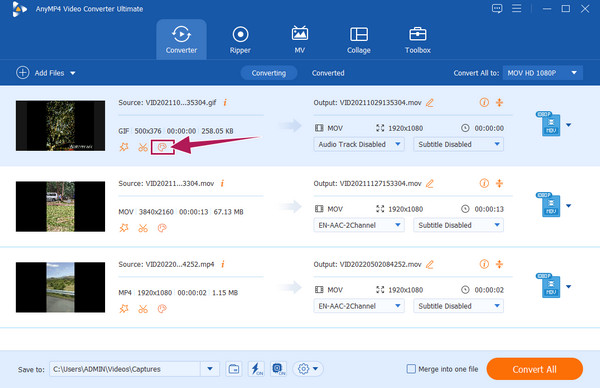Toggle GPU acceleration chip icon
Image resolution: width=600 pixels, height=388 pixels.
[x=278, y=369]
